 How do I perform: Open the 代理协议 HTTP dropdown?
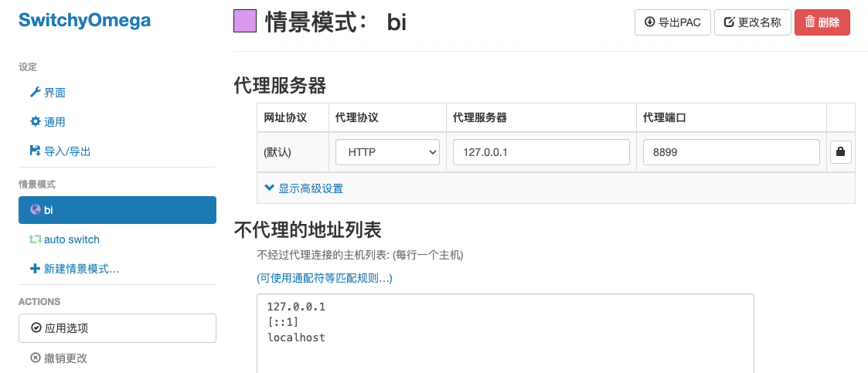coord(387,152)
